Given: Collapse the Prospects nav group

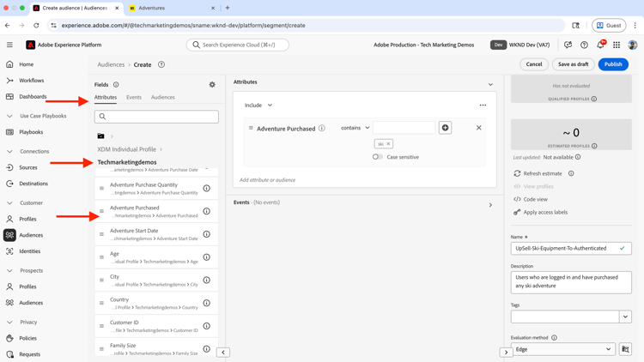Looking at the screenshot, I should click(x=9, y=271).
